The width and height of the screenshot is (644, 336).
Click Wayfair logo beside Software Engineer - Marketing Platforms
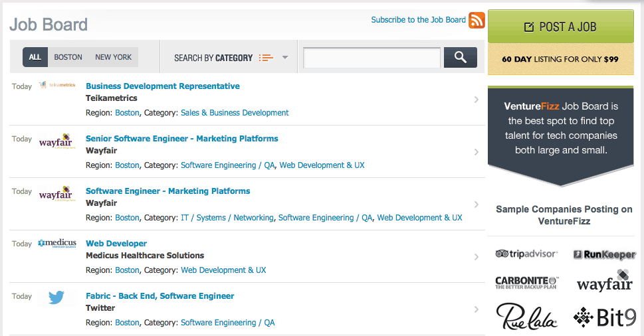pos(57,194)
